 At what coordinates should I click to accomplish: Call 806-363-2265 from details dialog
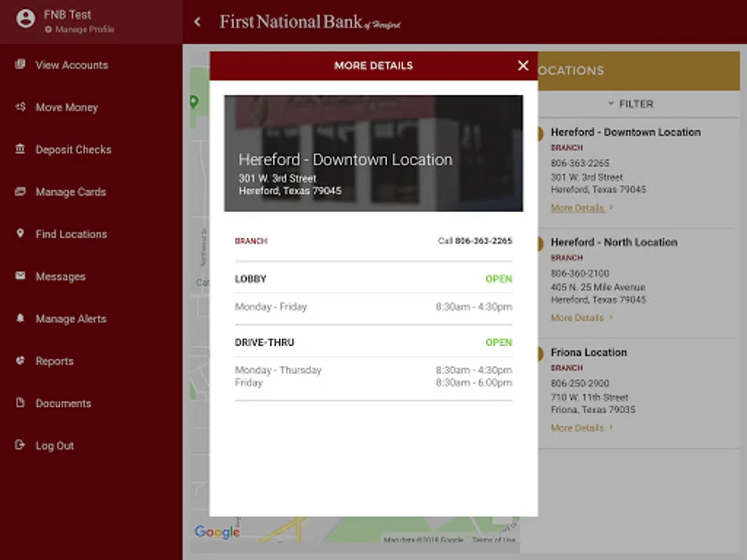(475, 241)
